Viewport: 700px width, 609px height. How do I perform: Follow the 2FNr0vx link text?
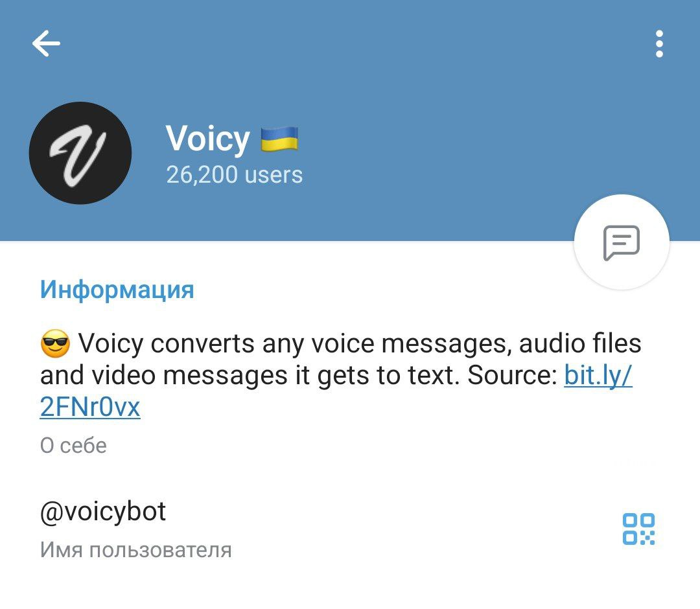click(90, 407)
